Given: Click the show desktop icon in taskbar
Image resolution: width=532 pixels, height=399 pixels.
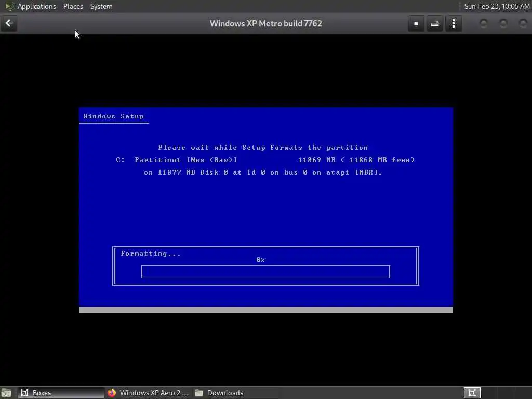Looking at the screenshot, I should pos(6,393).
